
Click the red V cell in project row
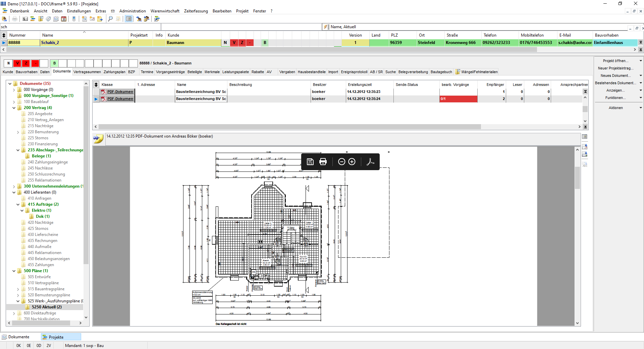click(x=234, y=43)
